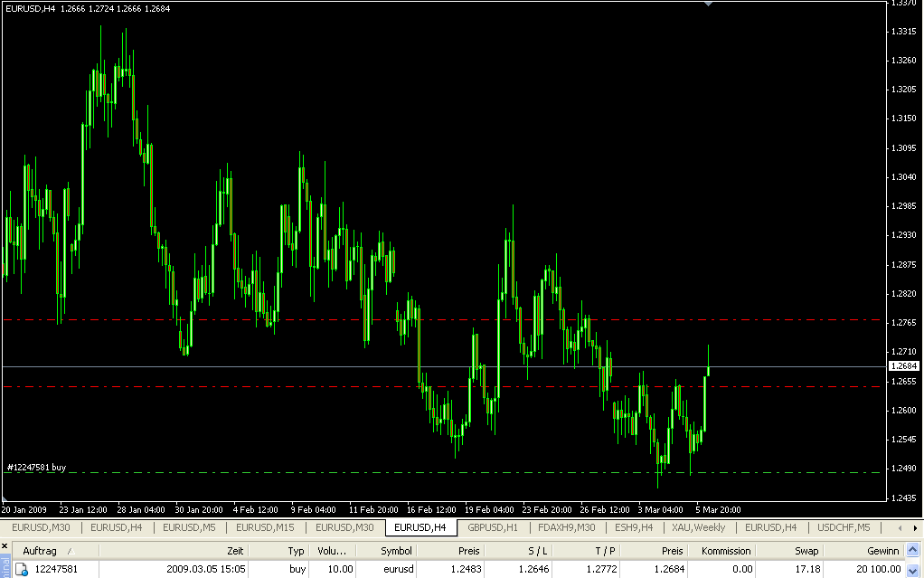This screenshot has height=578, width=924.
Task: Click the #12247581 buy label on chart
Action: click(x=36, y=467)
